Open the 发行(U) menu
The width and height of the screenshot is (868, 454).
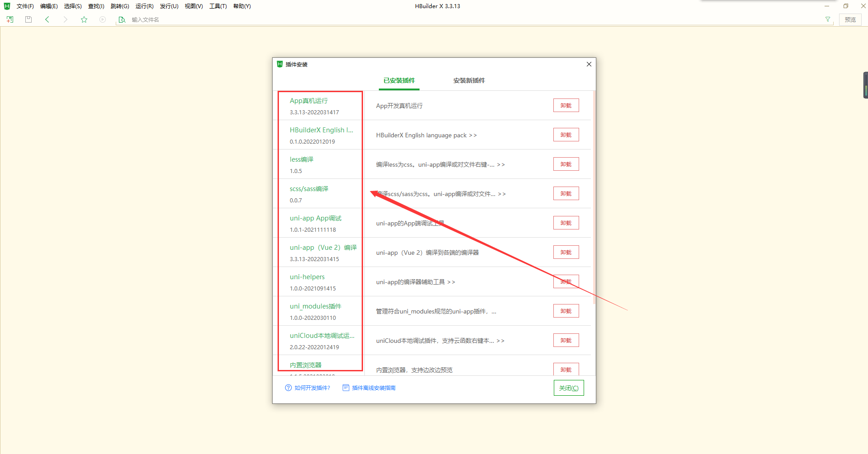(x=169, y=6)
